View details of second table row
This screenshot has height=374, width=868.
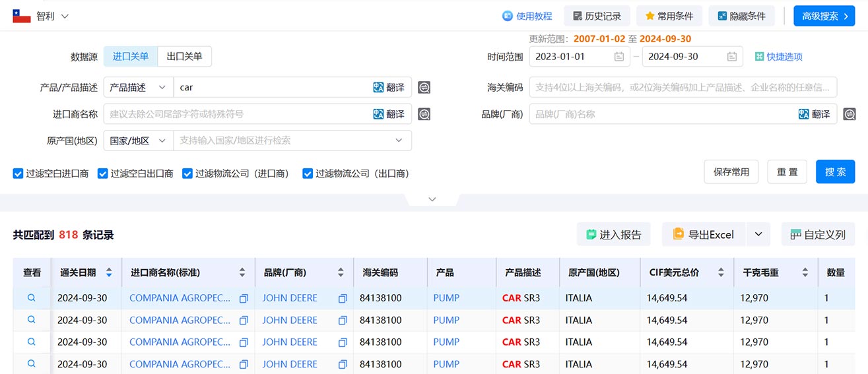[x=31, y=320]
